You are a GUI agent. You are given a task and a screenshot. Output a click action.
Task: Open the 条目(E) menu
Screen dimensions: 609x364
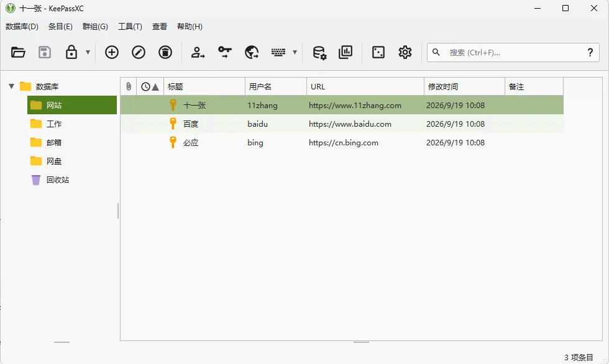pos(60,26)
